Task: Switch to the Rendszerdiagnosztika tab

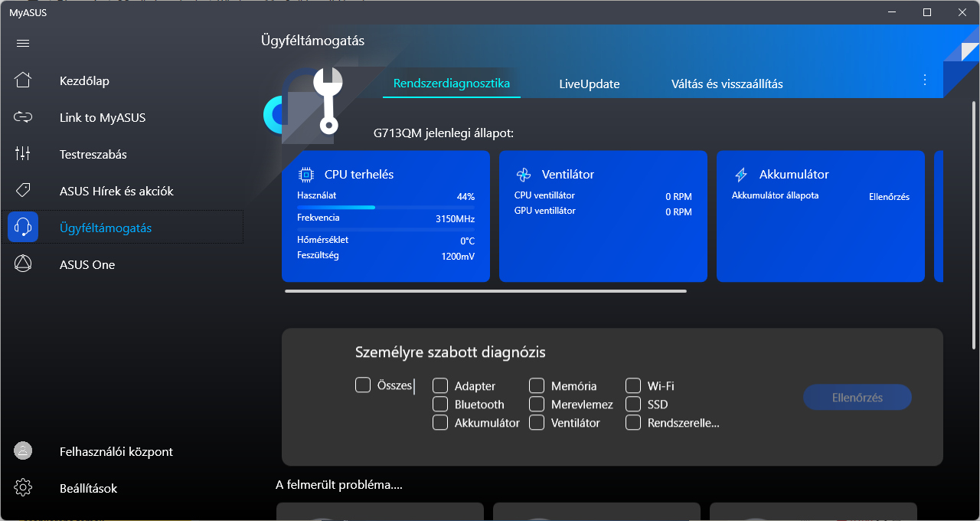Action: tap(452, 84)
